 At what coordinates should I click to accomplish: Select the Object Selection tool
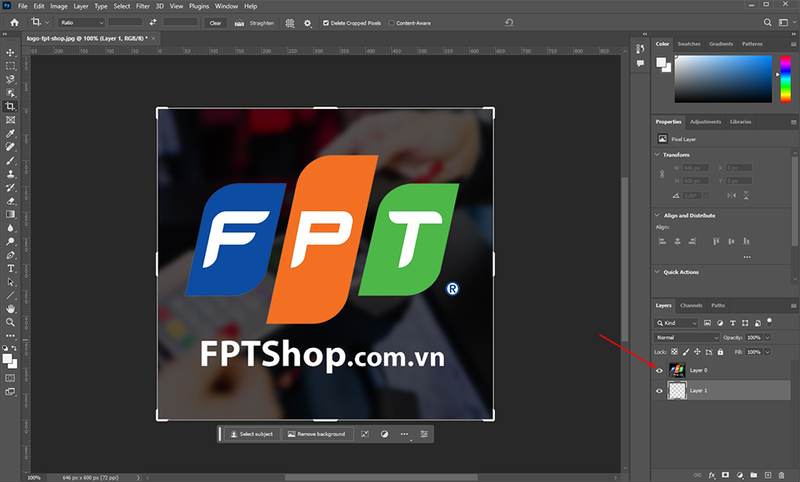coord(10,93)
